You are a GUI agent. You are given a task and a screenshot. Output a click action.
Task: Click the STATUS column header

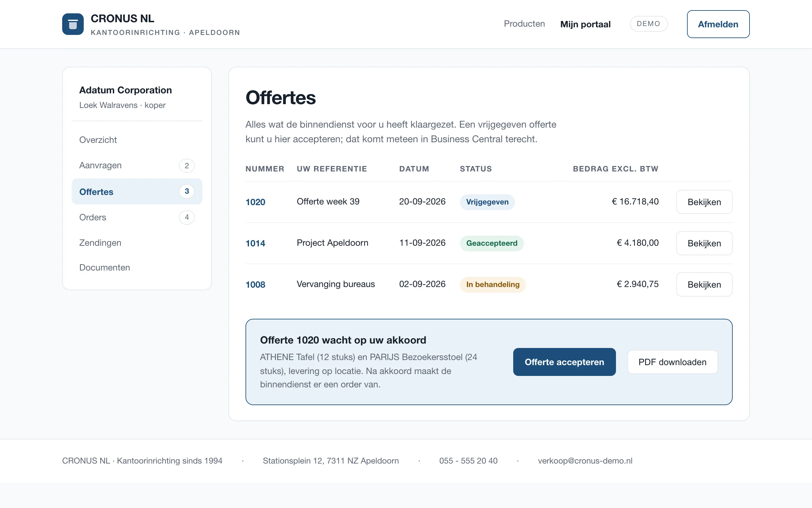coord(475,169)
